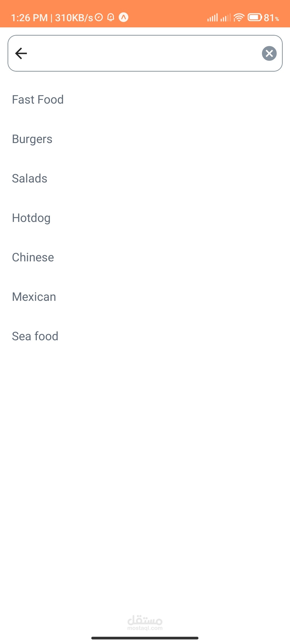Clear the search field with X button

point(269,53)
